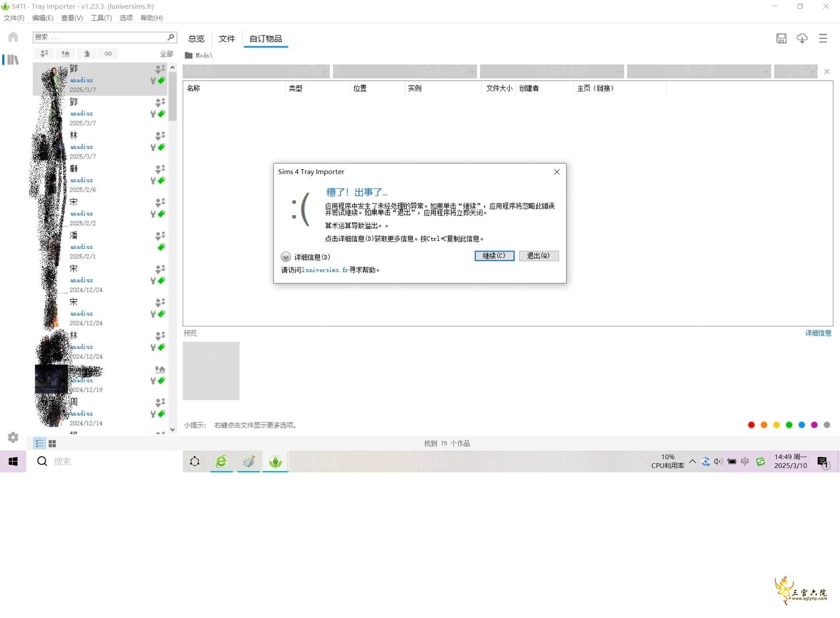Viewport: 840px width, 618px height.
Task: Click 详细信息 link below table
Action: (x=818, y=333)
